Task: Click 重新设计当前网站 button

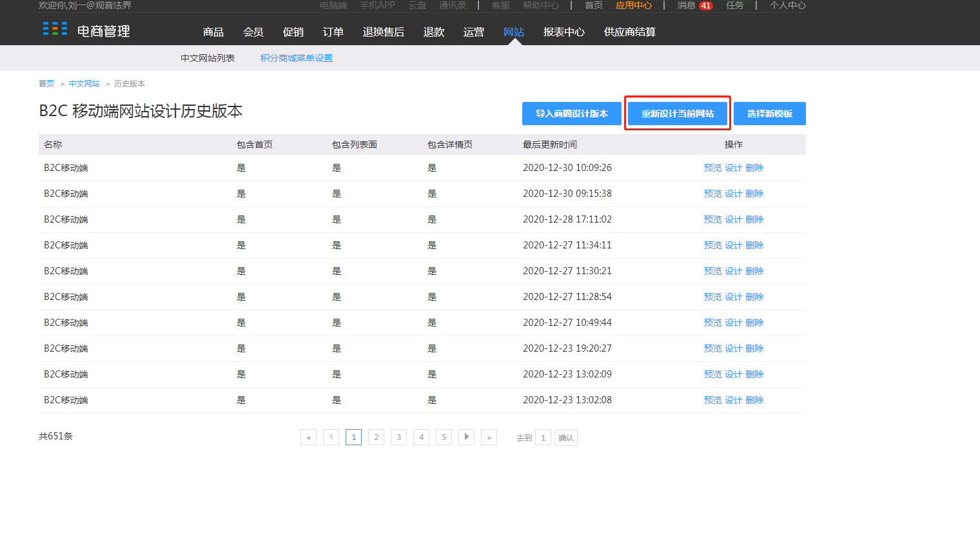Action: click(678, 114)
